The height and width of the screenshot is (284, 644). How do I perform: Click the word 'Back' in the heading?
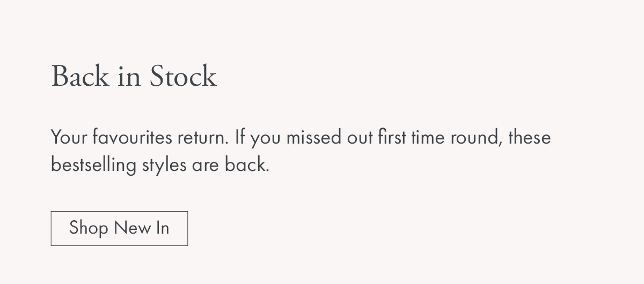pyautogui.click(x=80, y=76)
